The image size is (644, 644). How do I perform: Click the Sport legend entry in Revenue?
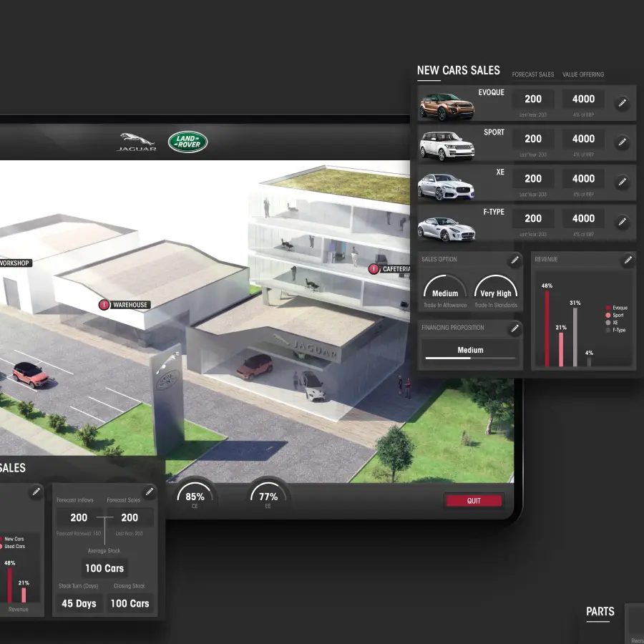coord(615,315)
